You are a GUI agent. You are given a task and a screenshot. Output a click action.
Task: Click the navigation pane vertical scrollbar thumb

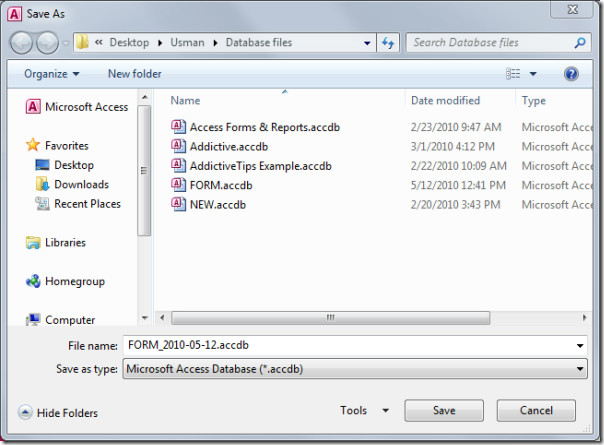144,170
